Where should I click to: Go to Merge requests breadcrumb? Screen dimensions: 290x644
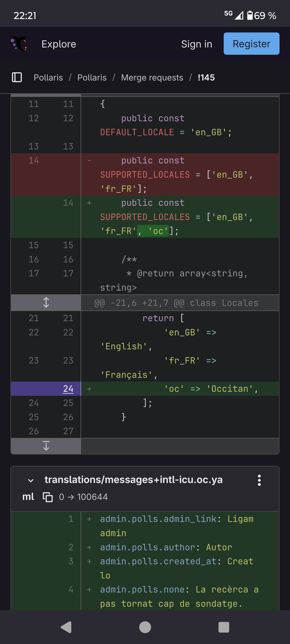click(152, 78)
